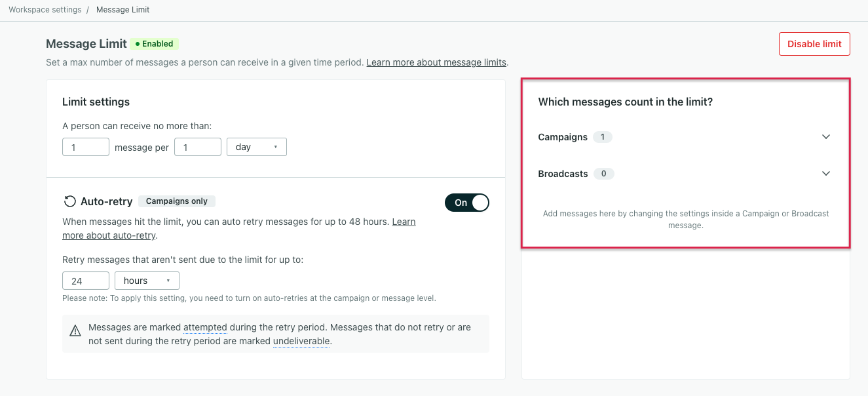Open Learn more about auto-retry link
868x396 pixels.
point(109,235)
